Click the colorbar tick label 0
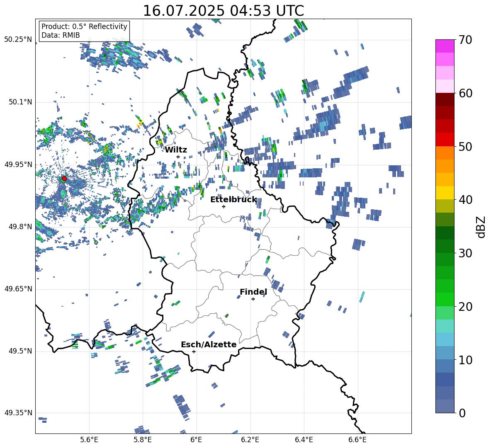 tap(462, 413)
